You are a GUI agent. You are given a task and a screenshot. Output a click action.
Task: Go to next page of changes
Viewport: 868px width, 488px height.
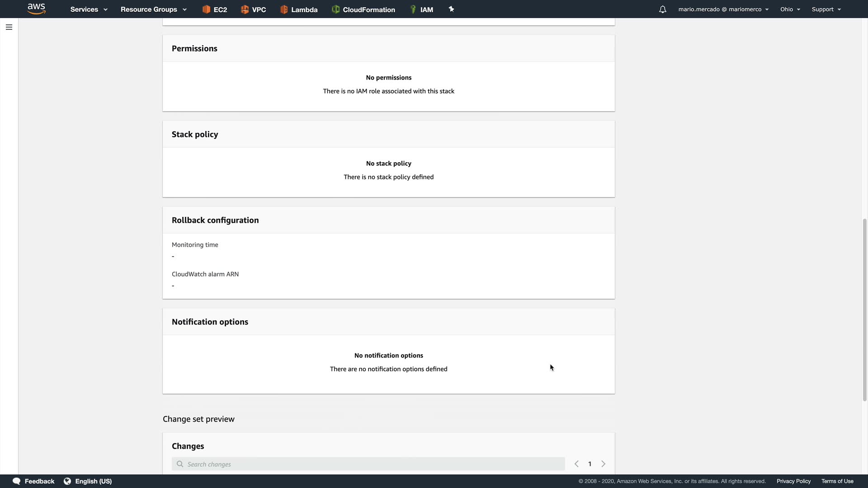click(x=603, y=464)
